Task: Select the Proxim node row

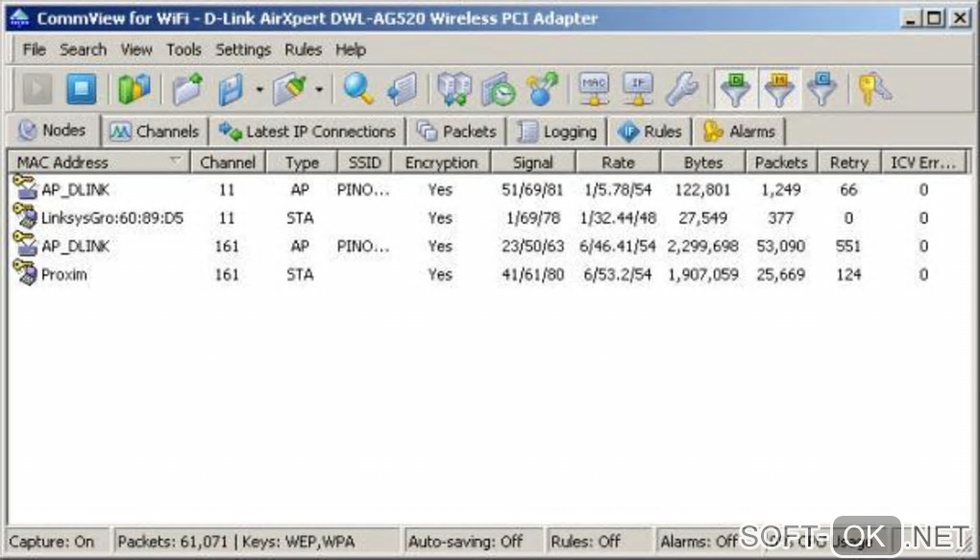Action: pyautogui.click(x=489, y=275)
